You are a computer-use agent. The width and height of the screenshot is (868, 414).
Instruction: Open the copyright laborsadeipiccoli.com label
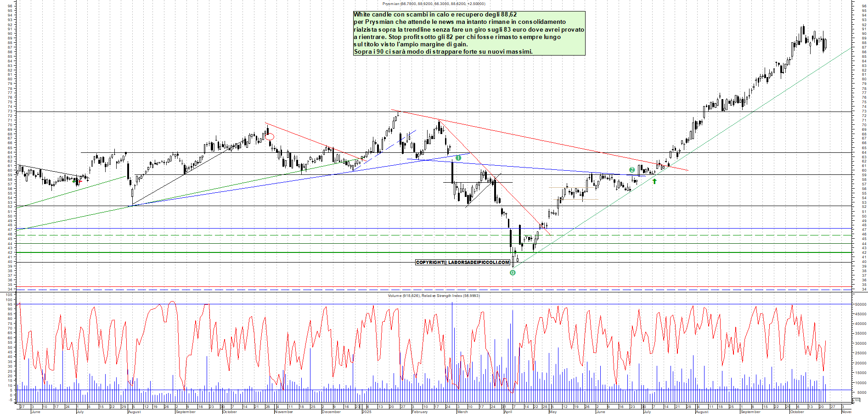pos(462,263)
